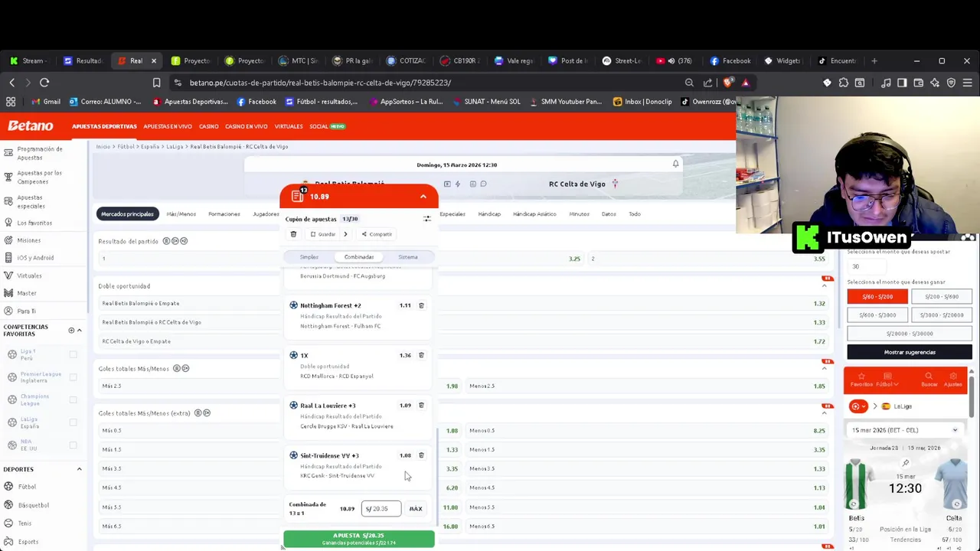Viewport: 980px width, 551px height.
Task: Set maximum stake with MÁX
Action: tap(416, 509)
